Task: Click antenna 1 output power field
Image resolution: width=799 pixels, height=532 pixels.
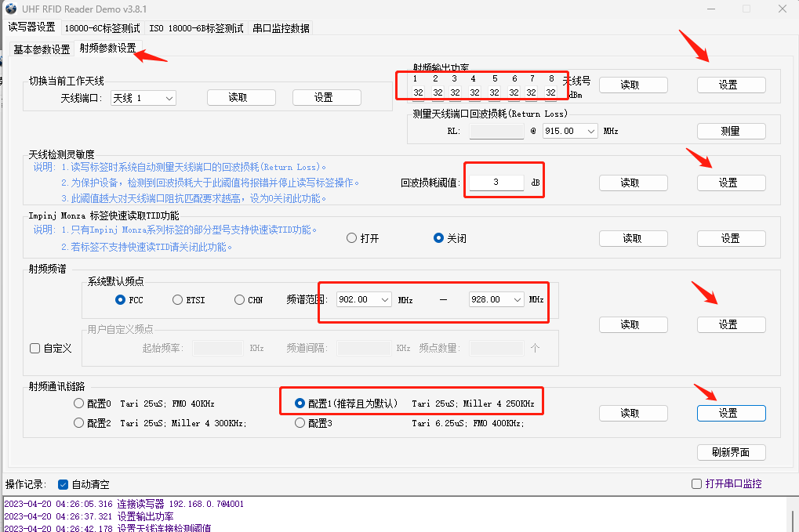Action: (418, 92)
